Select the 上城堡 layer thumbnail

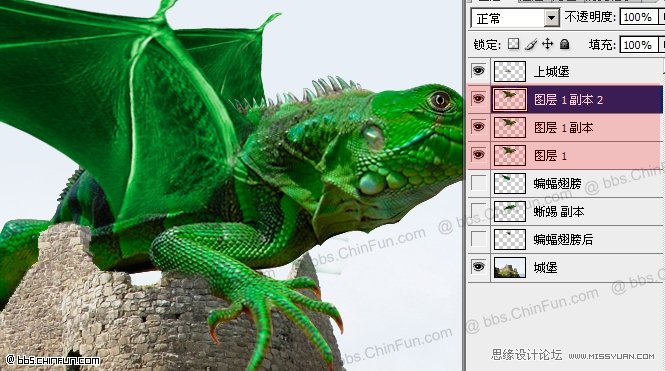pyautogui.click(x=510, y=71)
